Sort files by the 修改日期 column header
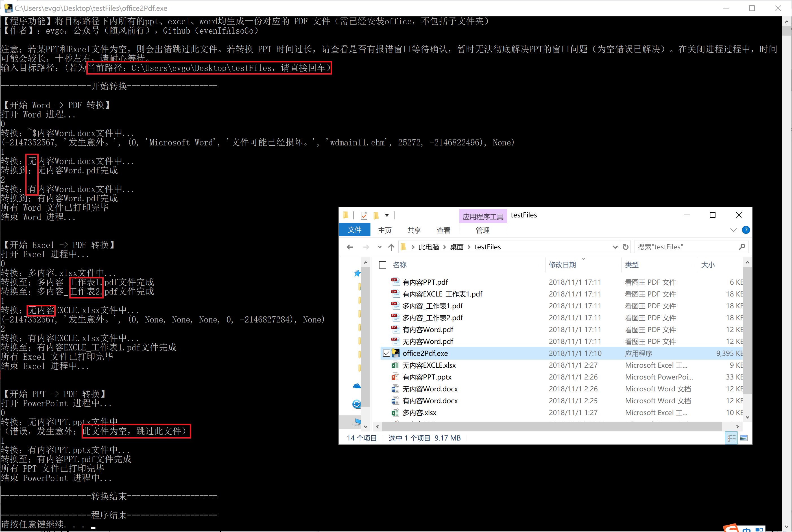 coord(562,265)
